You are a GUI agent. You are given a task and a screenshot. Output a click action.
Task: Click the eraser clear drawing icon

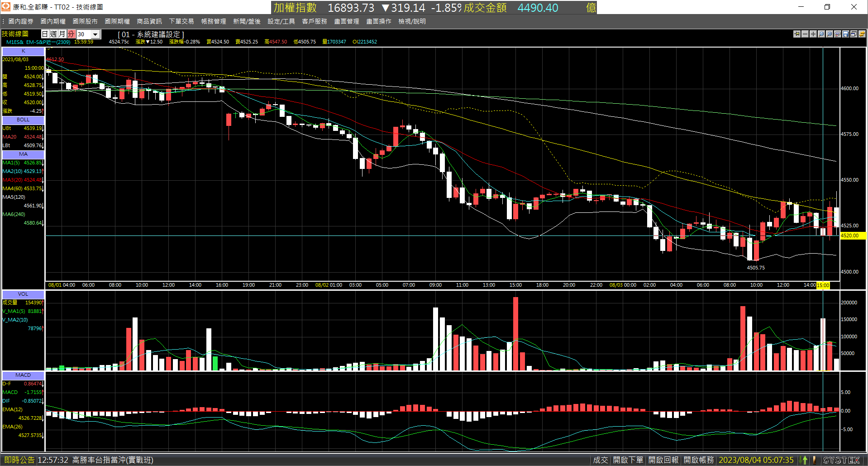click(838, 34)
